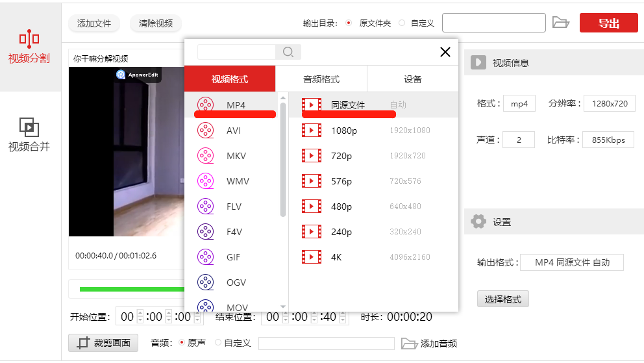Click the 1280x720 resolution value
Viewport: 644px width, 363px height.
click(610, 103)
